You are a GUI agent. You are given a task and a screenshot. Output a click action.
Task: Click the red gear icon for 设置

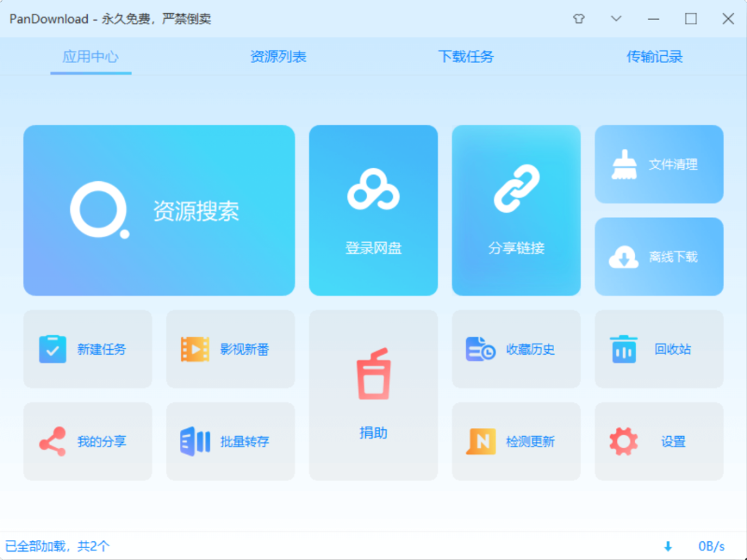[x=624, y=441]
